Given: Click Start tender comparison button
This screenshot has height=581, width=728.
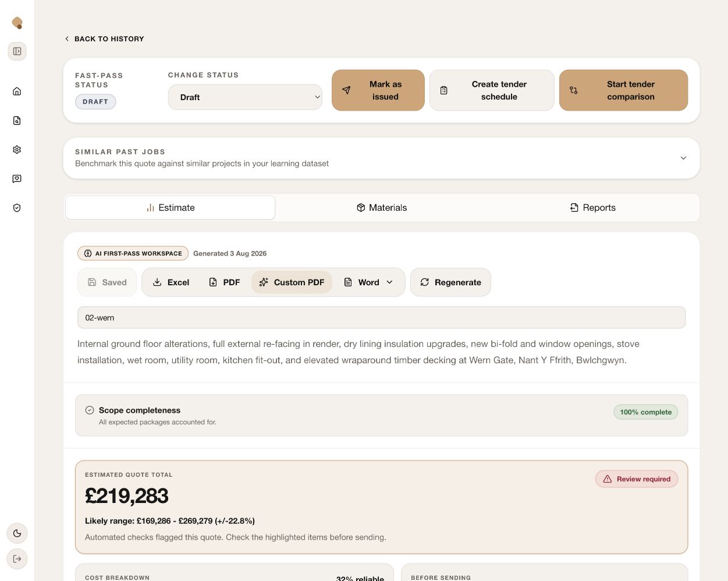Looking at the screenshot, I should pyautogui.click(x=624, y=90).
